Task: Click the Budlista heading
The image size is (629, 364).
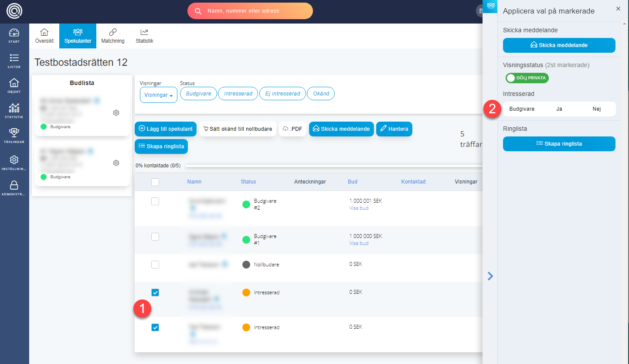Action: [x=82, y=83]
